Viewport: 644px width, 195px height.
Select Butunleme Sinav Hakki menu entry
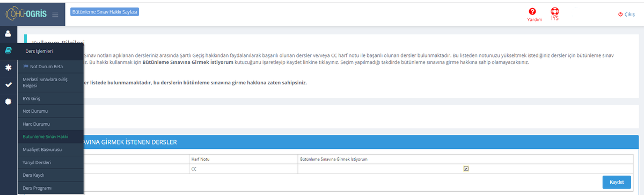(x=50, y=136)
